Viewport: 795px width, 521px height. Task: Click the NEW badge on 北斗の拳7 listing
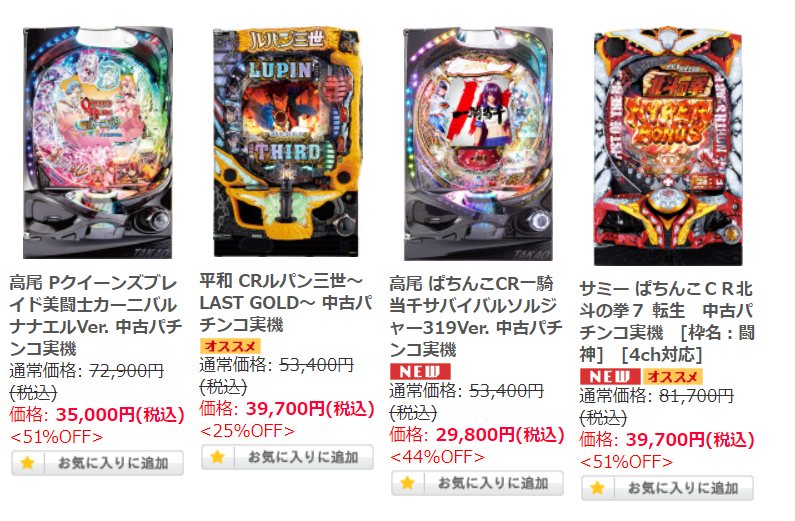click(x=610, y=377)
